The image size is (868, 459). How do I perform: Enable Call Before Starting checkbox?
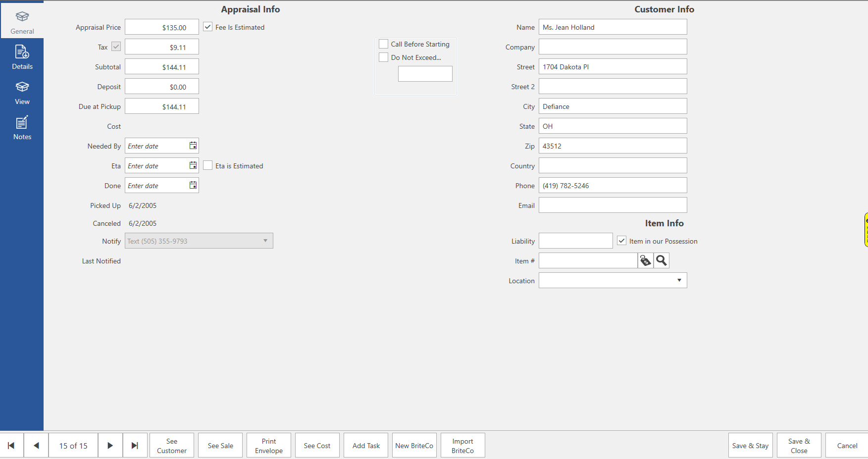coord(384,44)
